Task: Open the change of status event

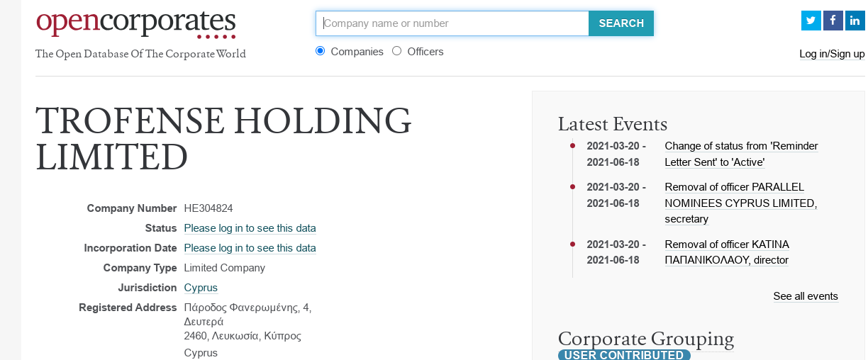Action: tap(741, 154)
